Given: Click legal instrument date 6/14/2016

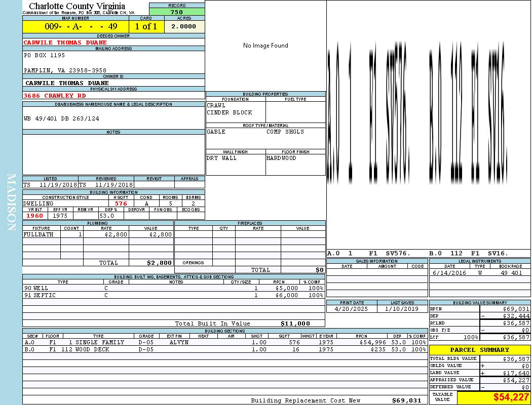Looking at the screenshot, I should click(x=449, y=273).
